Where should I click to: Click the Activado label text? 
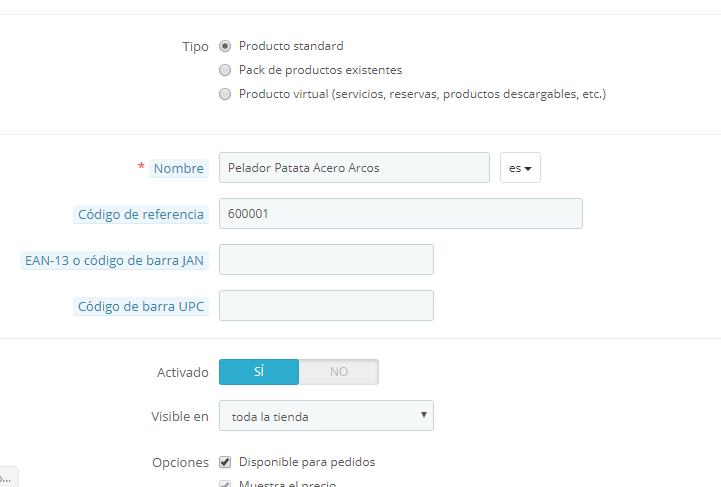183,372
